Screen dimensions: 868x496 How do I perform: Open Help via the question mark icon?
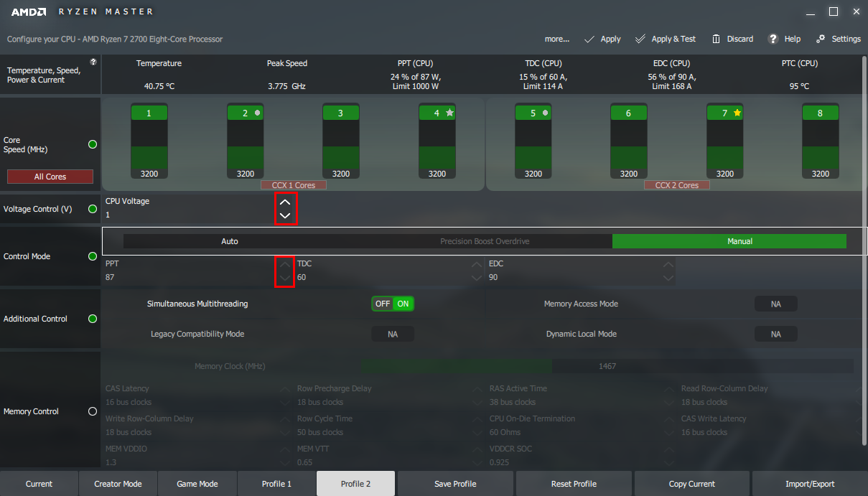(x=773, y=39)
